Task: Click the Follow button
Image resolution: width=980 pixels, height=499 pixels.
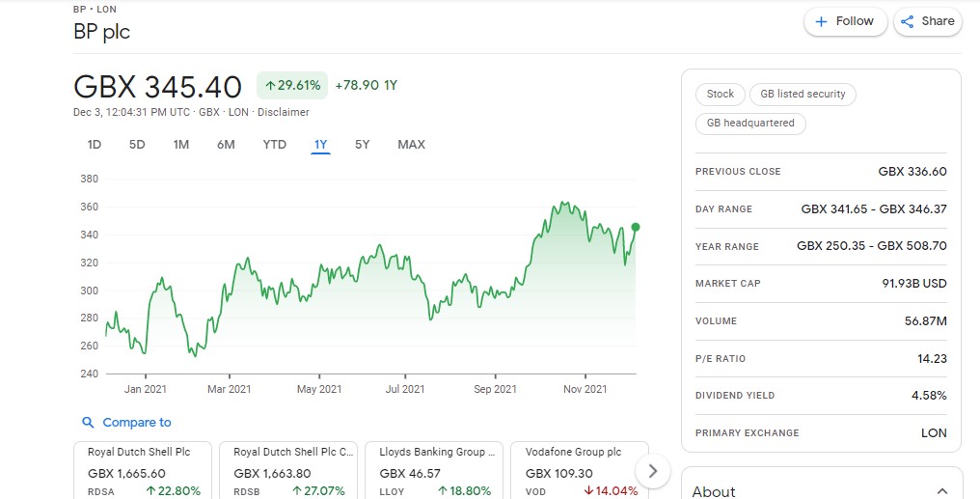Action: point(845,21)
